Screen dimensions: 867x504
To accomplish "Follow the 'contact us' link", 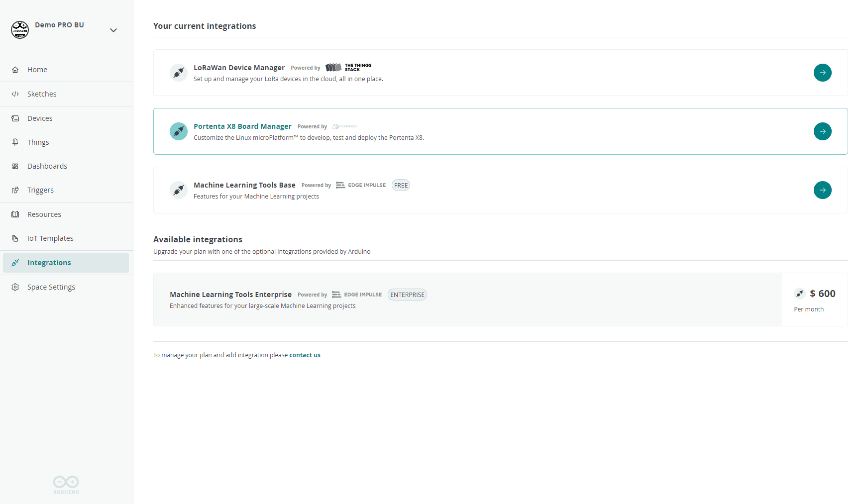I will point(305,355).
